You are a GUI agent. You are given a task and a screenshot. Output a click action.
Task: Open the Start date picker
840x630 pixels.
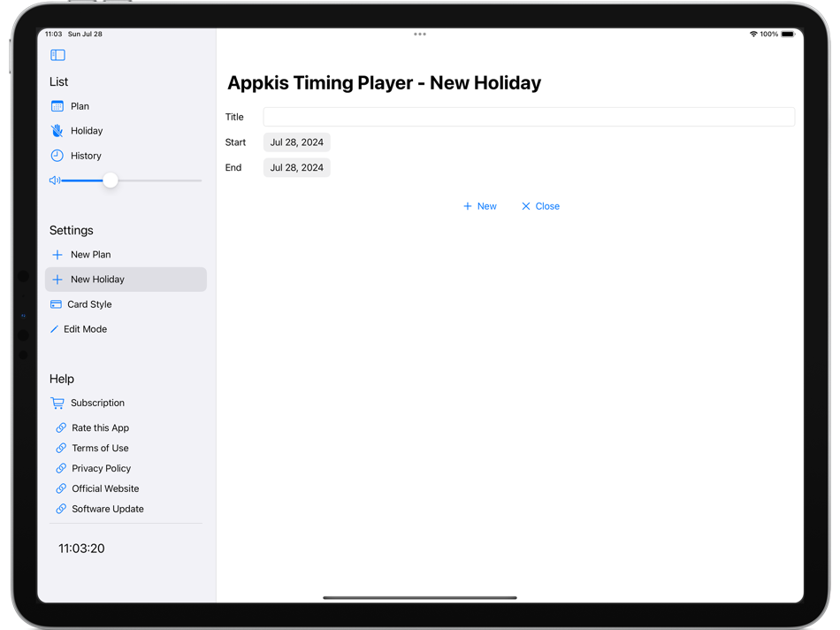pyautogui.click(x=297, y=142)
